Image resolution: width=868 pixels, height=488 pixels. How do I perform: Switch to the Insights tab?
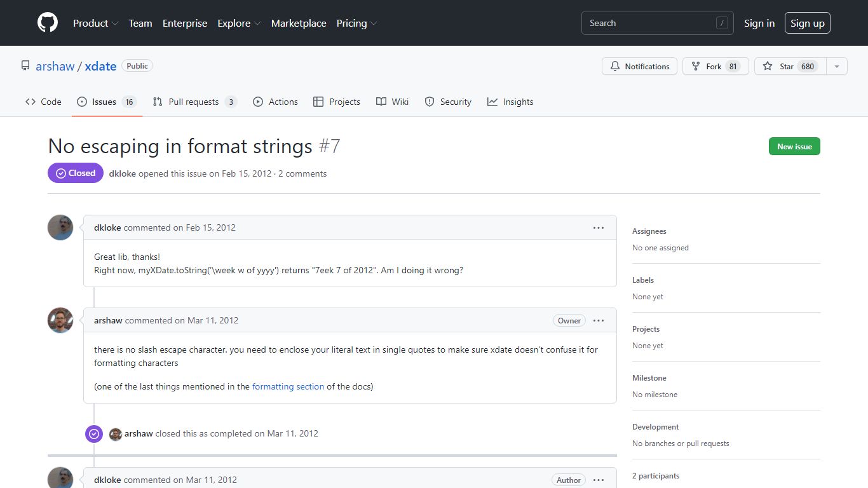click(510, 102)
